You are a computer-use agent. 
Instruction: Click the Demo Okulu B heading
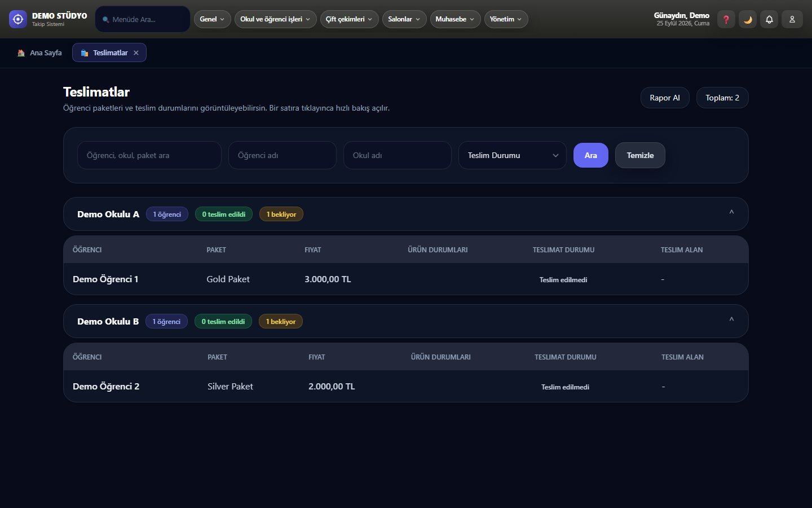(108, 322)
